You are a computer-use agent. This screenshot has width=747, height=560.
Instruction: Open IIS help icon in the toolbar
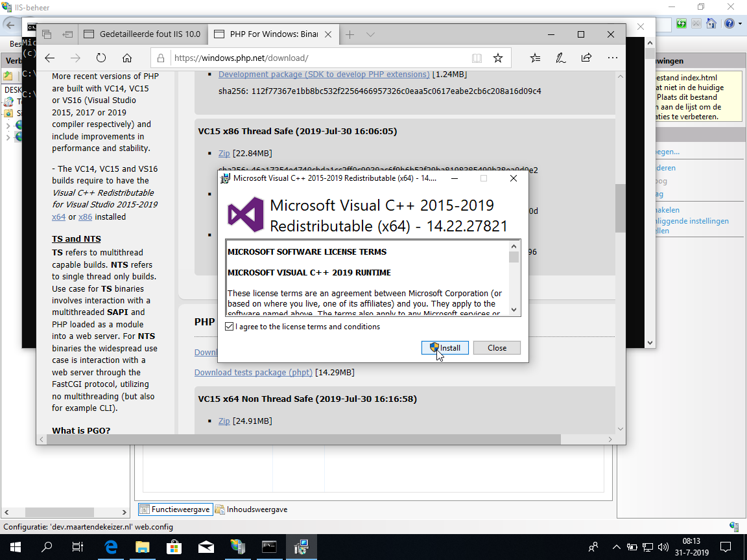[x=729, y=23]
